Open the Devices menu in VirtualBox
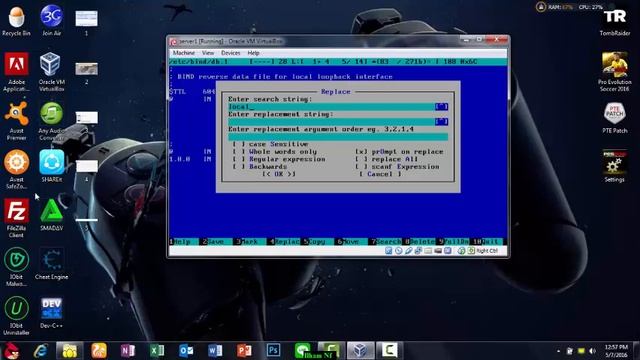Screen dimensions: 640x360 pos(231,53)
